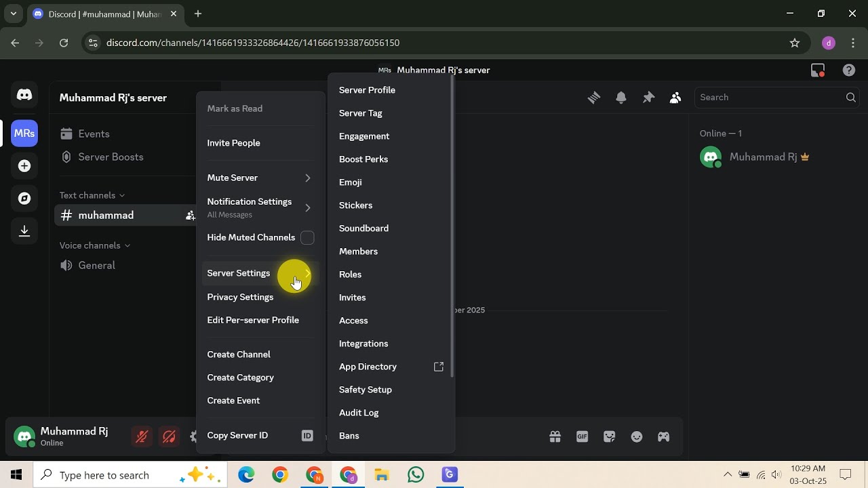Open Discord direct messages home icon

point(24,96)
